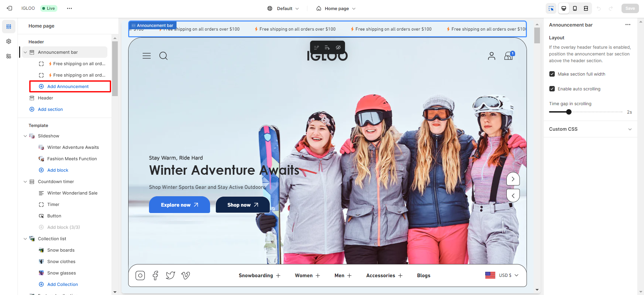Open the Home page template dropdown
The image size is (644, 295).
point(336,8)
